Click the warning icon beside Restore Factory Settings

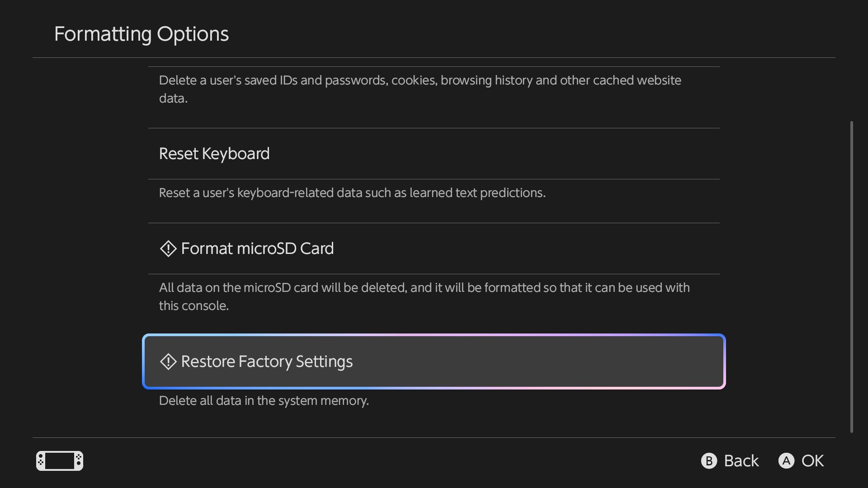pos(168,361)
